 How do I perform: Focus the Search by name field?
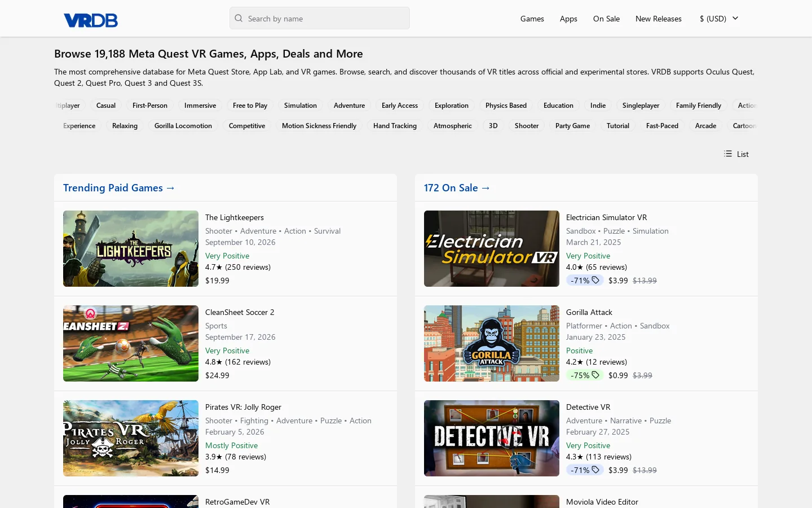coord(320,18)
